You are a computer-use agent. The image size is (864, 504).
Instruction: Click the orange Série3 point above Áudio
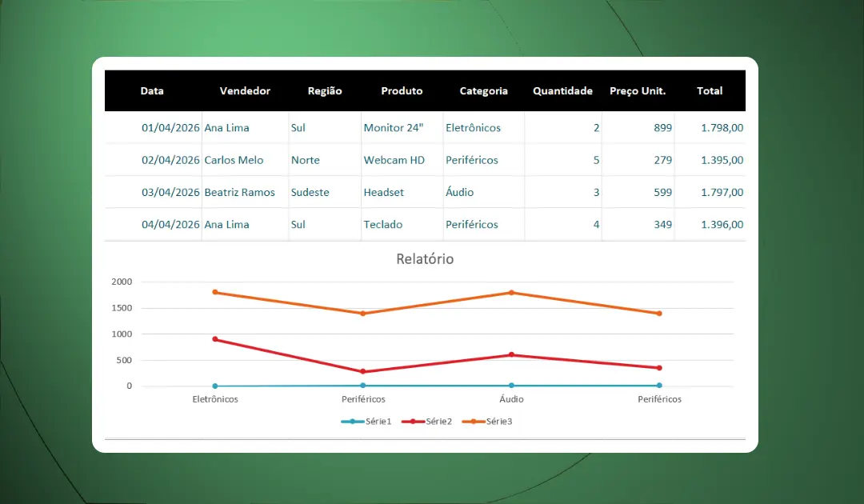(511, 293)
